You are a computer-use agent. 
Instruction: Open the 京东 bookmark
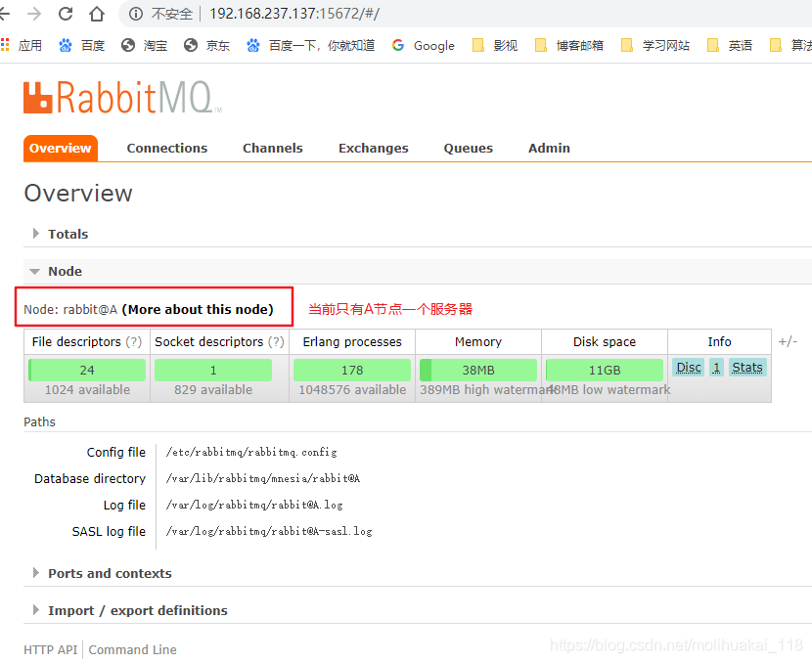206,46
